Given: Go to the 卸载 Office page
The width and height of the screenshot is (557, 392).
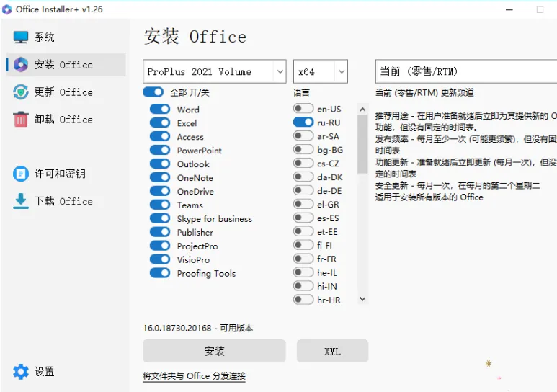Looking at the screenshot, I should coord(66,120).
